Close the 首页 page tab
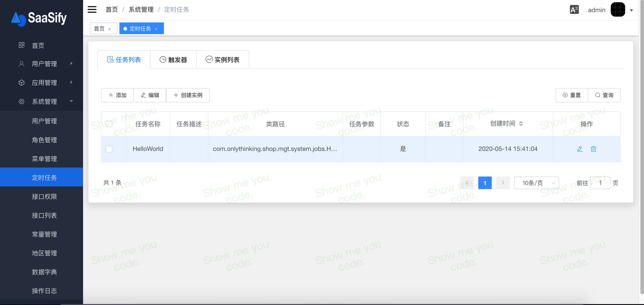 pos(110,29)
